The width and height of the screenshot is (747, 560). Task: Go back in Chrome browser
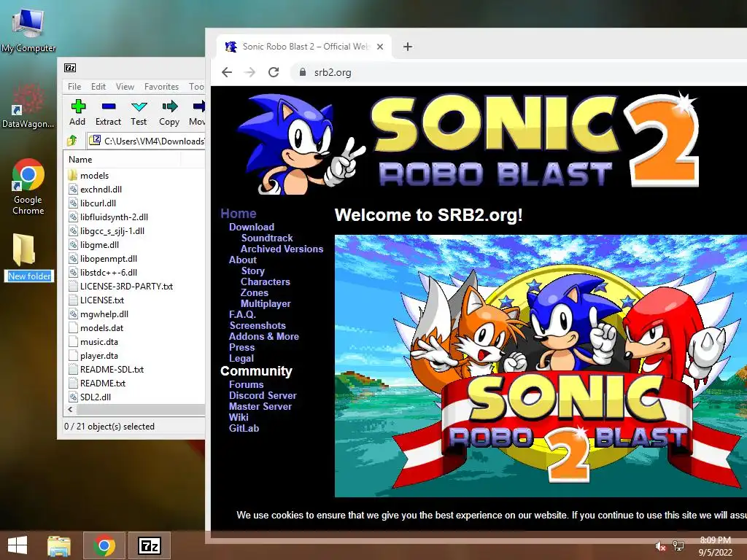(x=227, y=72)
